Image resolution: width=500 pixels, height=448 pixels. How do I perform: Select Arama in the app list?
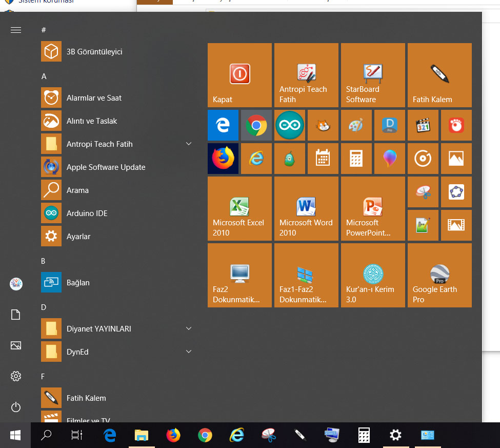point(117,190)
